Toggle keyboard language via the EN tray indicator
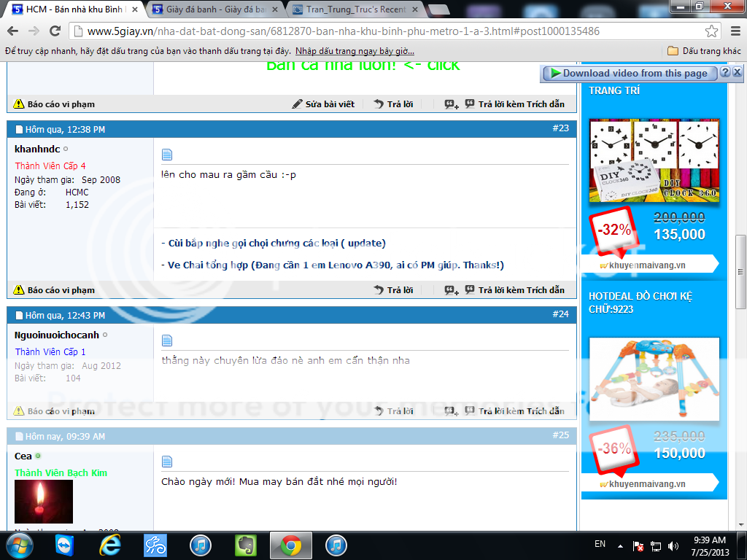This screenshot has height=560, width=747. click(x=600, y=544)
